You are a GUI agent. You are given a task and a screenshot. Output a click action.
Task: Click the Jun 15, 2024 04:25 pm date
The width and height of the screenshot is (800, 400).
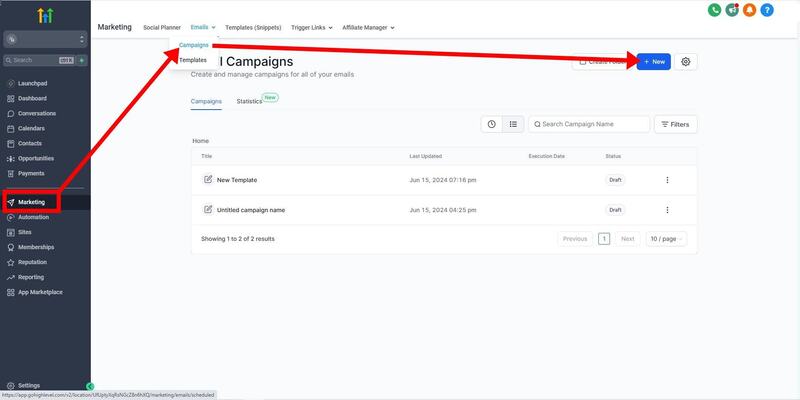(443, 210)
